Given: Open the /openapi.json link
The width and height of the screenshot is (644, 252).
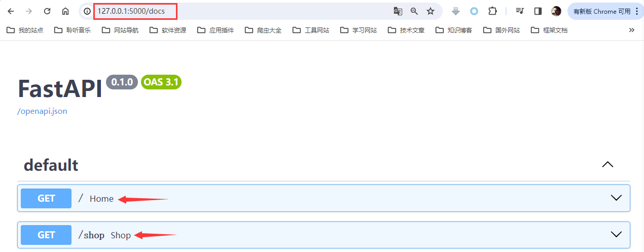Looking at the screenshot, I should (43, 111).
